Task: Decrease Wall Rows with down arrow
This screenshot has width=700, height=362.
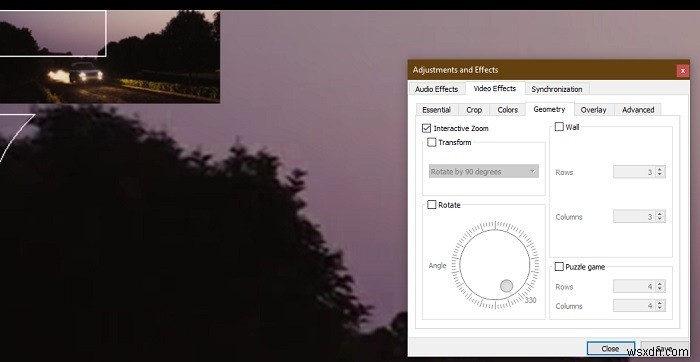Action: click(x=660, y=175)
